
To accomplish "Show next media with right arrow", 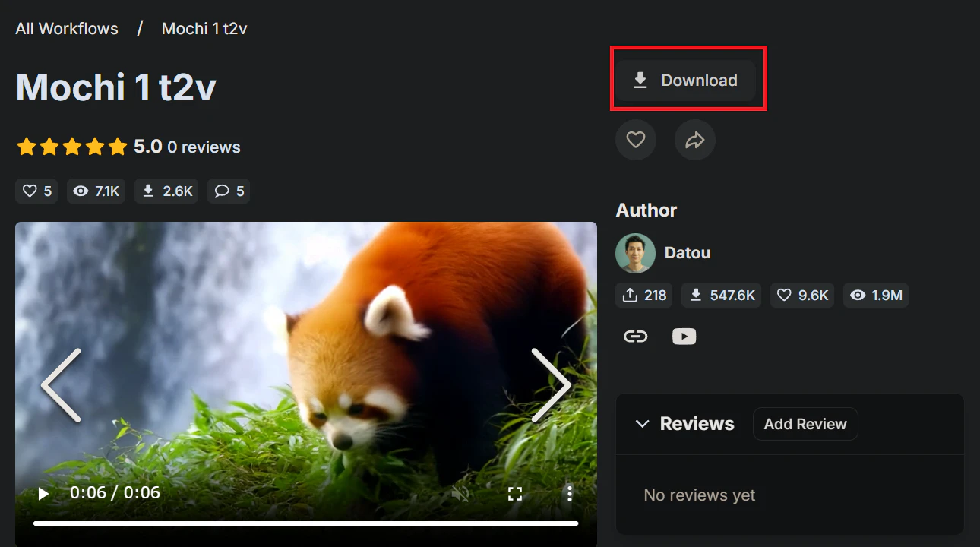I will coord(551,385).
